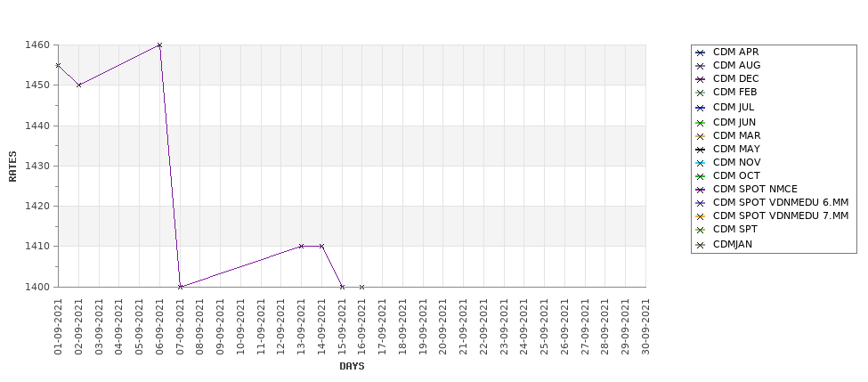
Task: Click the CDM SPT legend marker
Action: (x=701, y=230)
